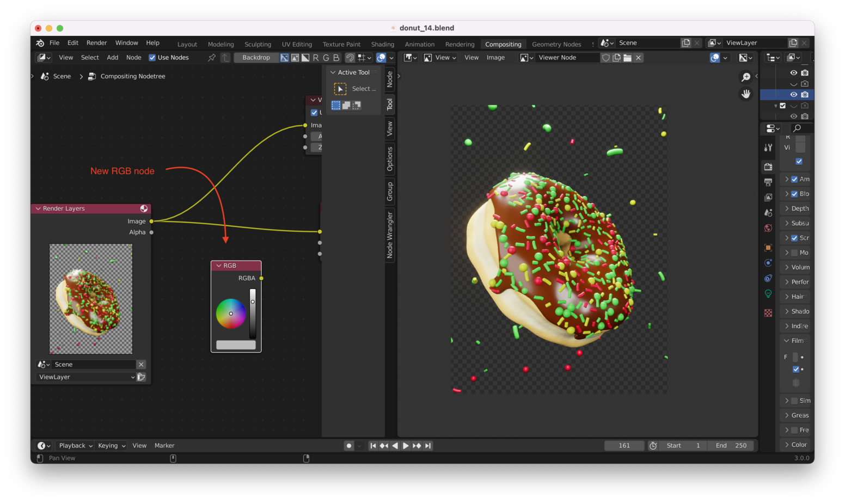Toggle the Ambient Occlusion checkbox
Viewport: 845px width, 504px height.
click(794, 180)
